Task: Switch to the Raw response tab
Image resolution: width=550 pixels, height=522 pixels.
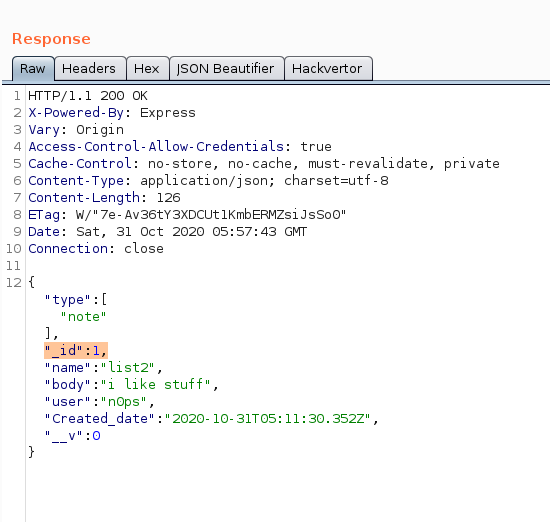Action: coord(33,68)
